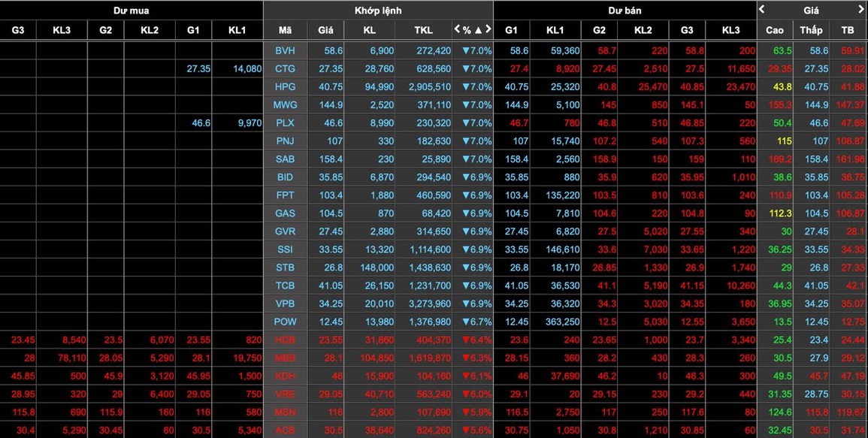
Task: Click the POW ▼6.7% change cell
Action: (476, 322)
